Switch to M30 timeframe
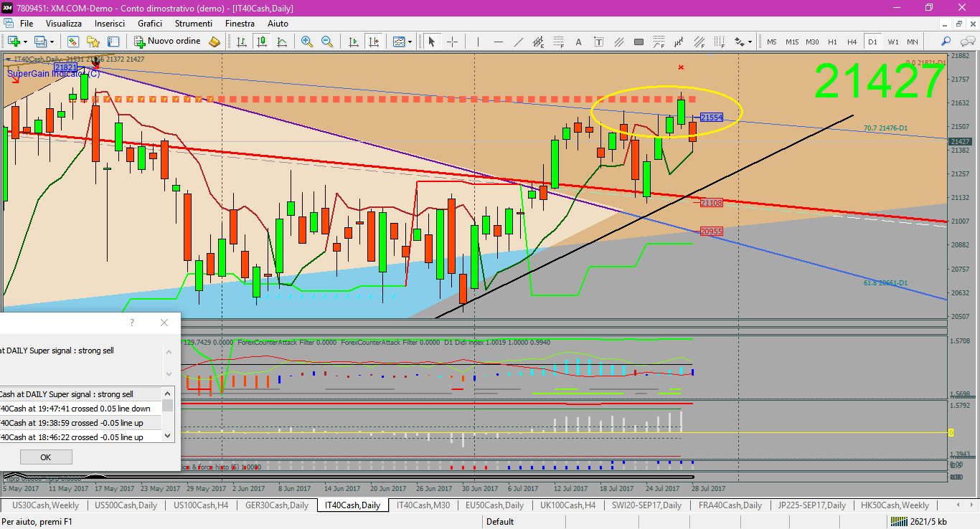980x529 pixels. click(812, 42)
